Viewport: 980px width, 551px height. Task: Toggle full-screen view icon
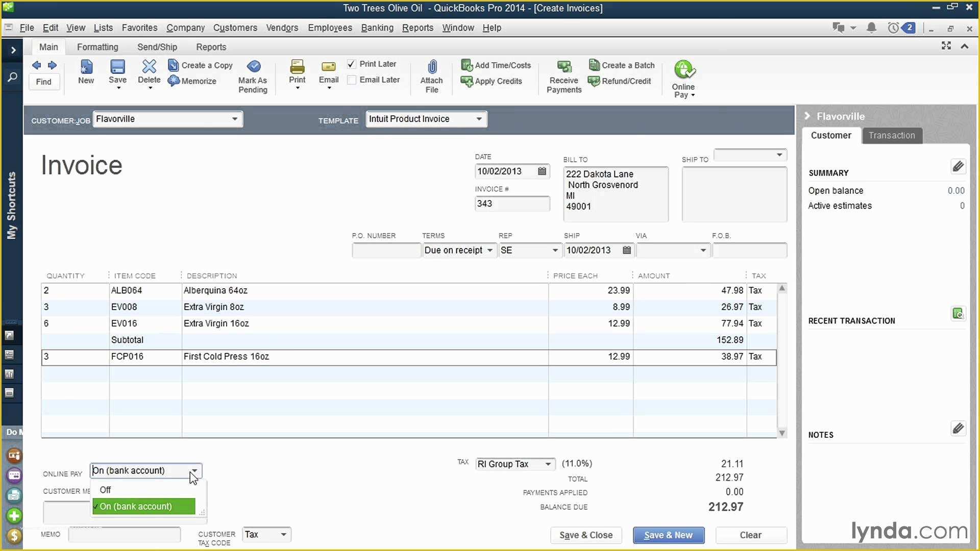tap(946, 46)
